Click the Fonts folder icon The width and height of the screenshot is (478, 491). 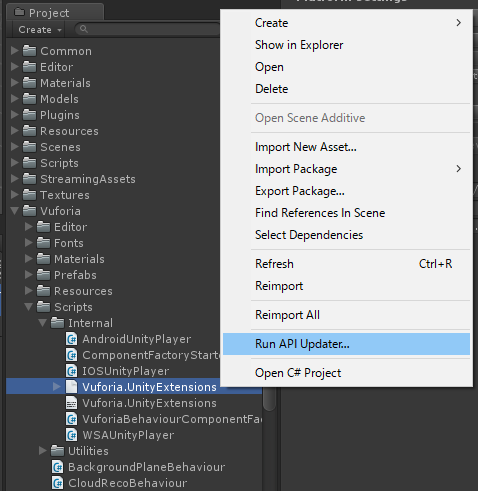click(x=43, y=243)
